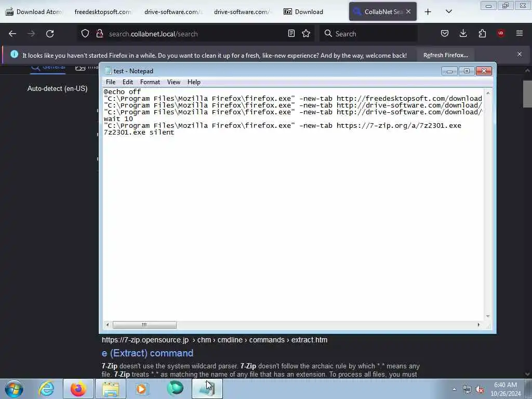
Task: Click the Notepad horizontal scrollbar thumb
Action: click(144, 325)
